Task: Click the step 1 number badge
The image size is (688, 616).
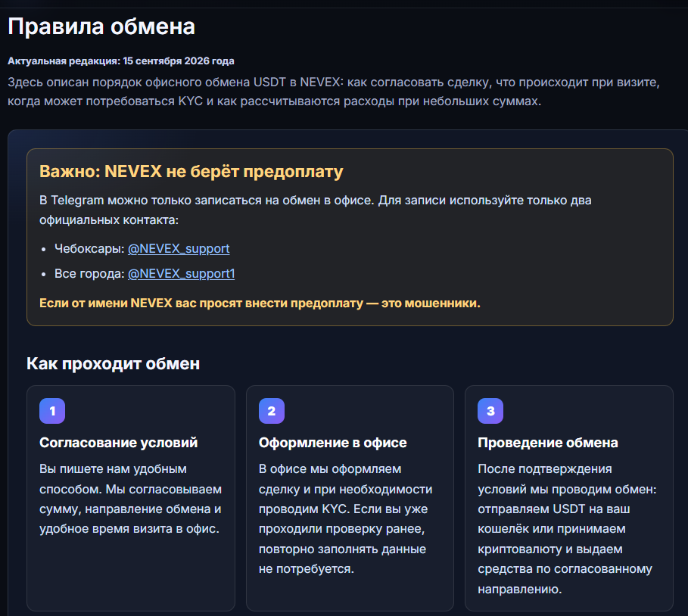Action: click(52, 411)
